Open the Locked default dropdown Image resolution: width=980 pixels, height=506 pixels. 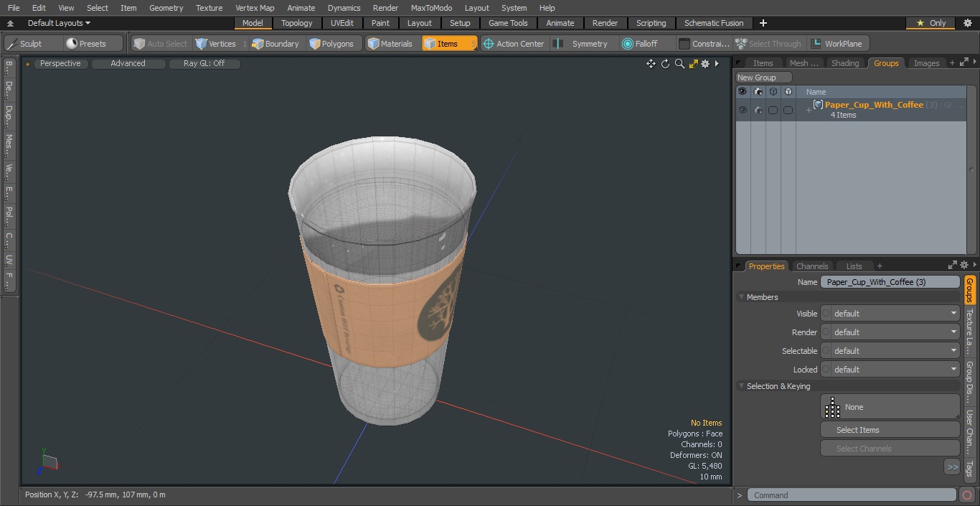click(895, 370)
